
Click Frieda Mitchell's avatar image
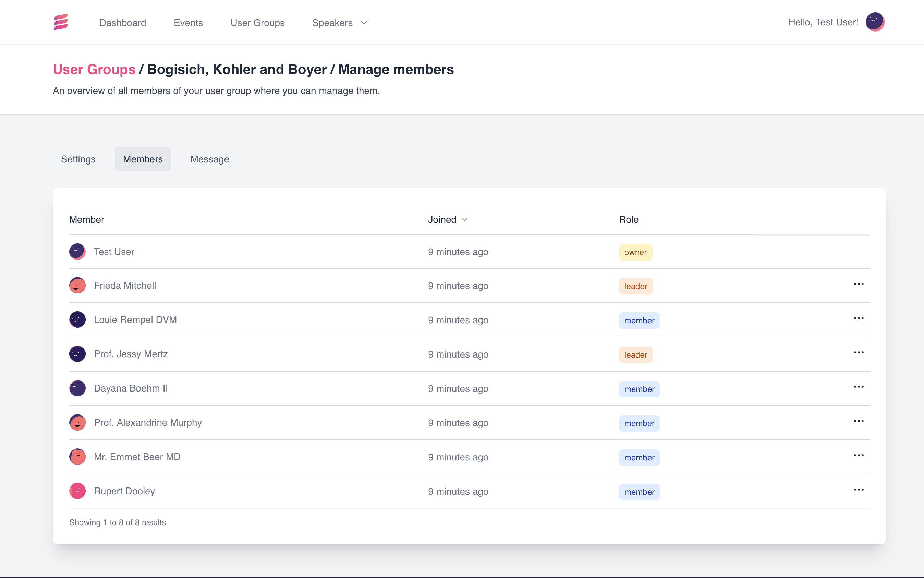[x=77, y=286]
